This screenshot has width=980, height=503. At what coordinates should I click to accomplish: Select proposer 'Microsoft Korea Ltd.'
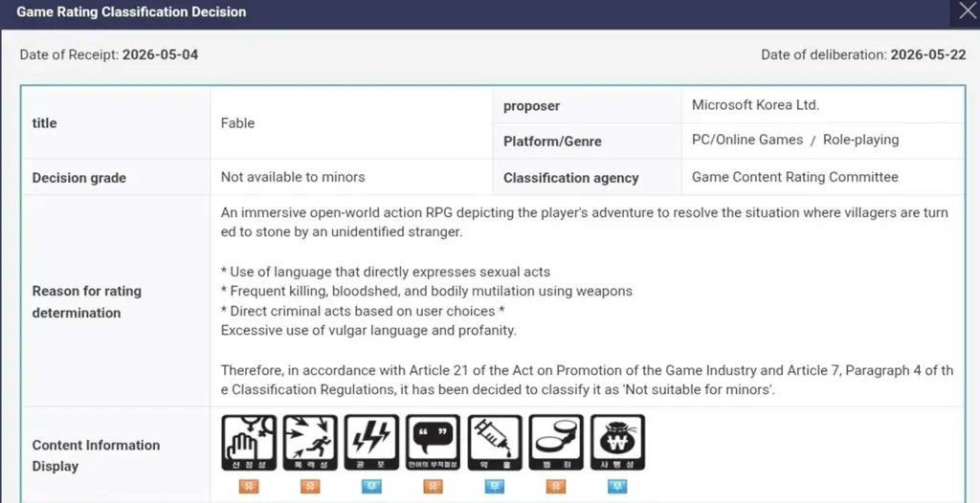[x=755, y=105]
